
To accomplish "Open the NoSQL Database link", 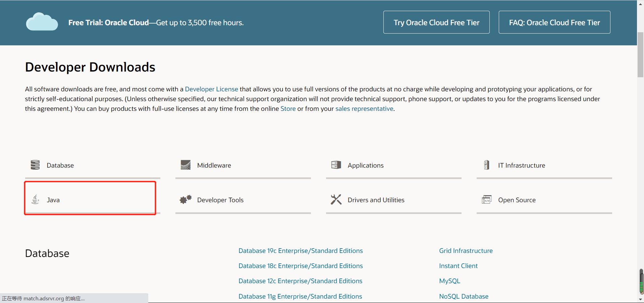I will 464,296.
